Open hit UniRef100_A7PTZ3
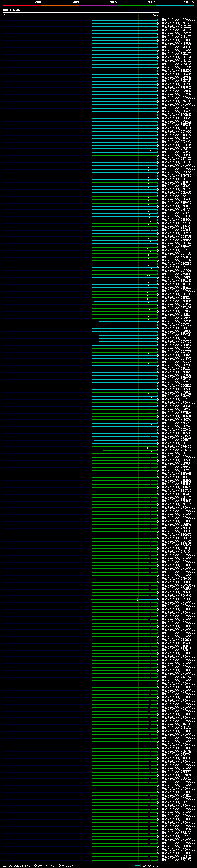Viewport: 197px width, 868px height. tap(176, 23)
